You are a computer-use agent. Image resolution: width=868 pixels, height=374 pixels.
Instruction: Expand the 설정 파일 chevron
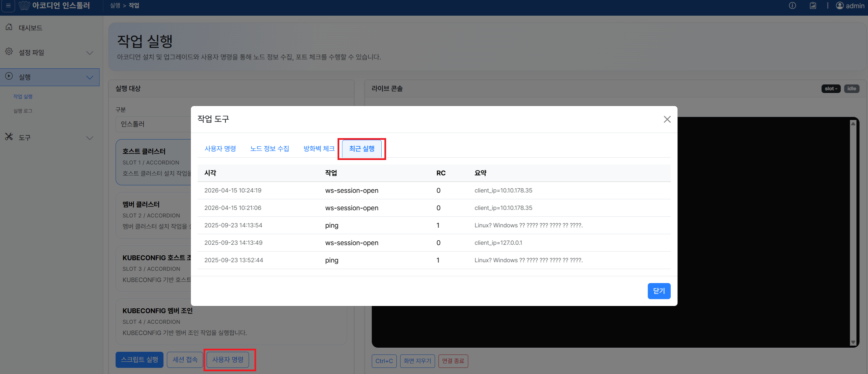[x=90, y=53]
